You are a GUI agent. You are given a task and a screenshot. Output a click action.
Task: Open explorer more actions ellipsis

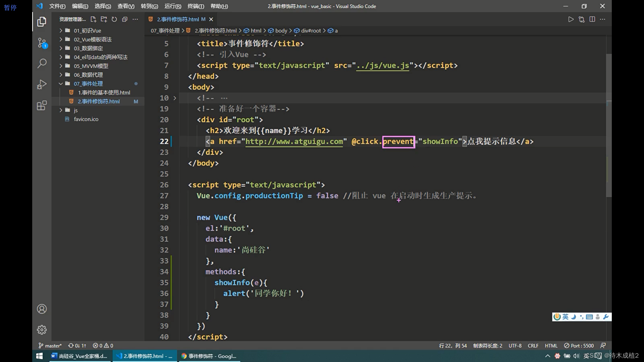pos(135,19)
